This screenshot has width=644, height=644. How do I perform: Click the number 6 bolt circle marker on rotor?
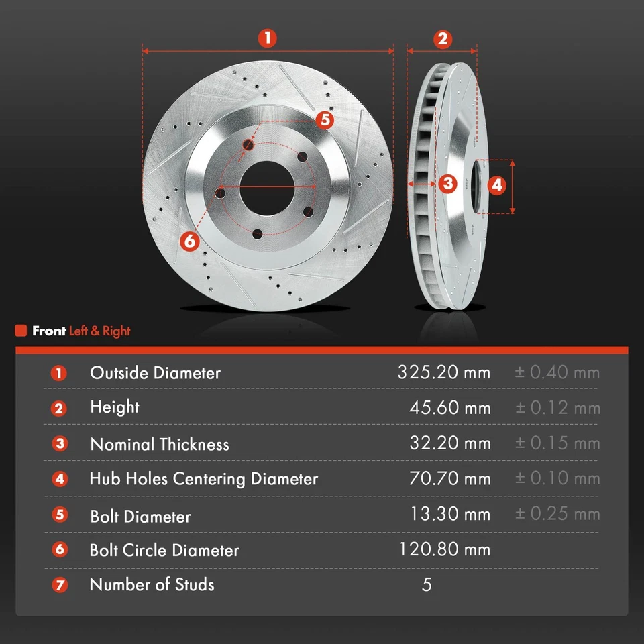click(190, 241)
